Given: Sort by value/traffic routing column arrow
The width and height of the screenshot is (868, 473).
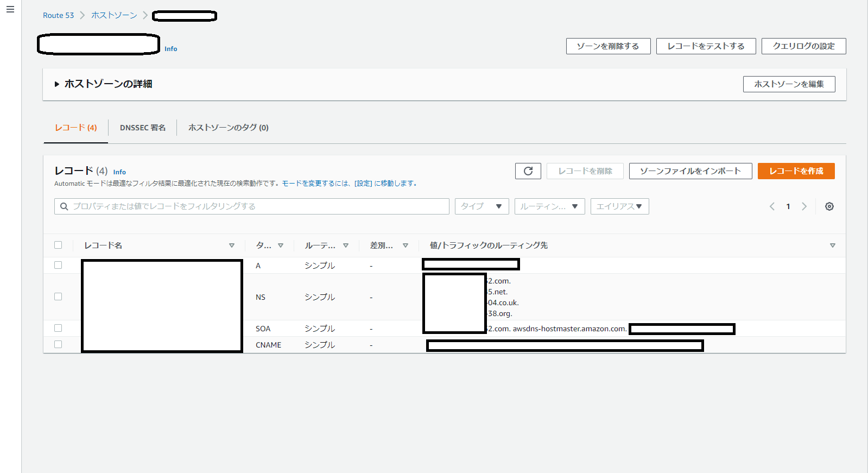Looking at the screenshot, I should (x=833, y=245).
